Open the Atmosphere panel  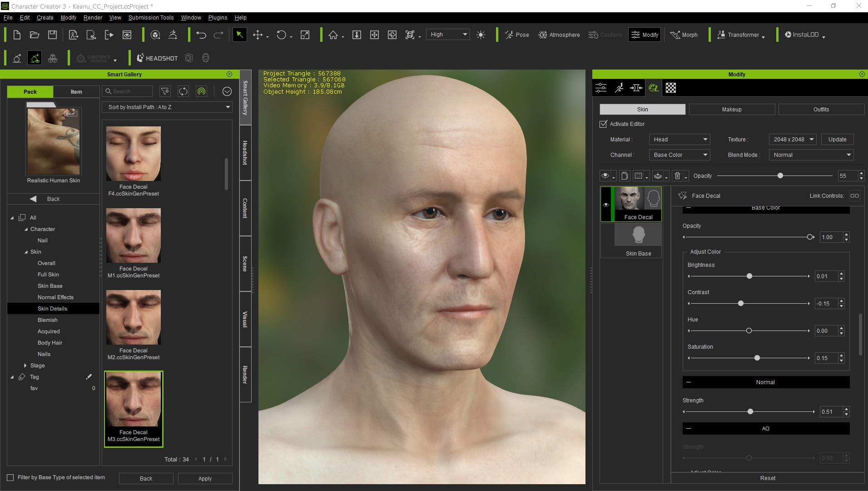coord(559,35)
